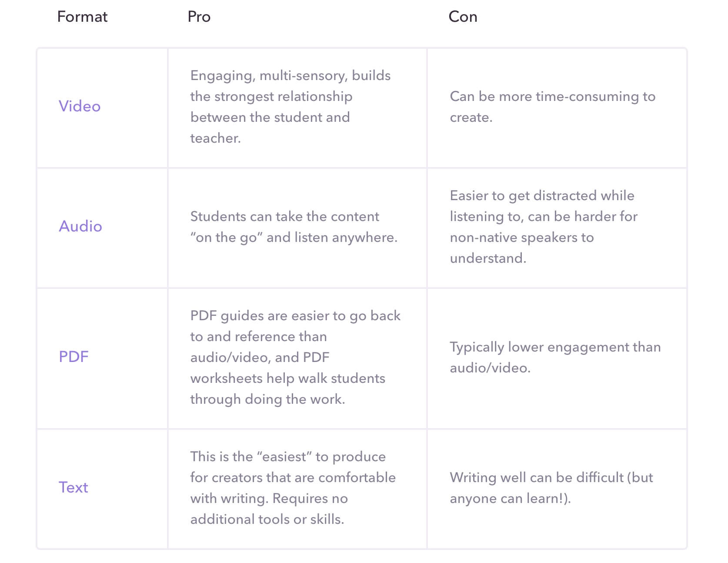Click the PDF con about lower engagement
The image size is (728, 563).
tap(555, 357)
